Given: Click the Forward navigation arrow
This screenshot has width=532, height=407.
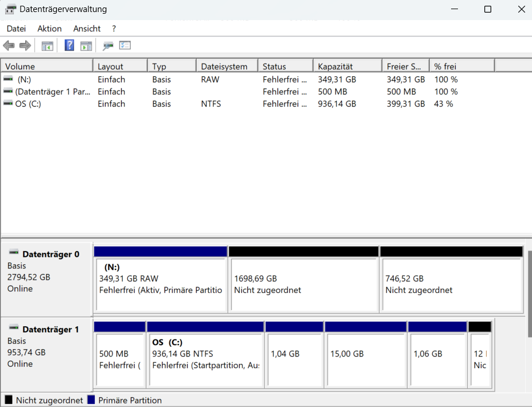Looking at the screenshot, I should click(25, 45).
